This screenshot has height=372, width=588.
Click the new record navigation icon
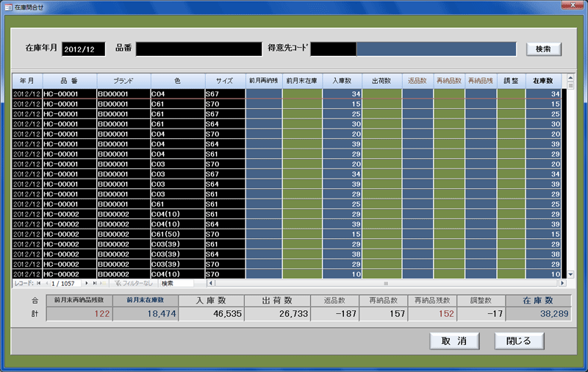pyautogui.click(x=103, y=284)
